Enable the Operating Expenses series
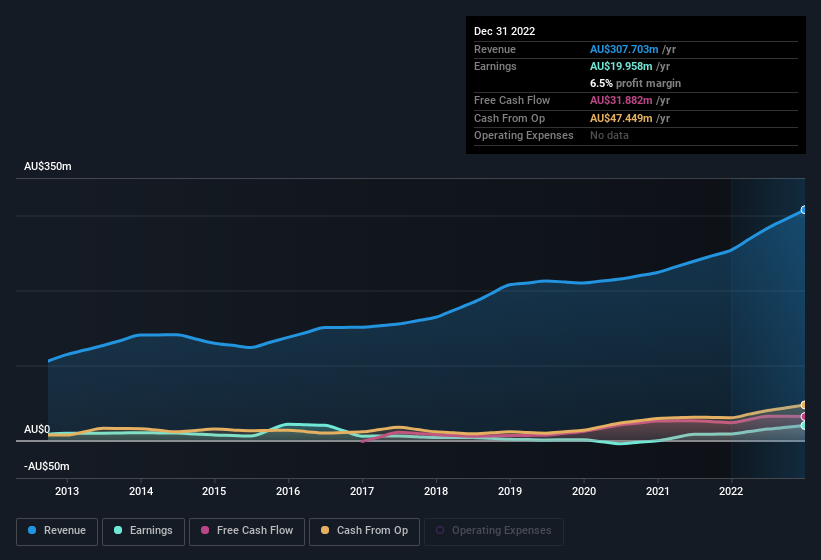The width and height of the screenshot is (821, 560). coord(494,531)
